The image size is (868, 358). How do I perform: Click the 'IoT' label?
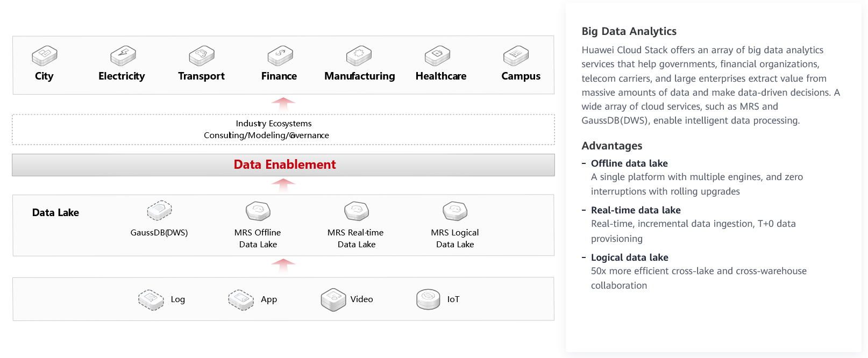point(453,299)
